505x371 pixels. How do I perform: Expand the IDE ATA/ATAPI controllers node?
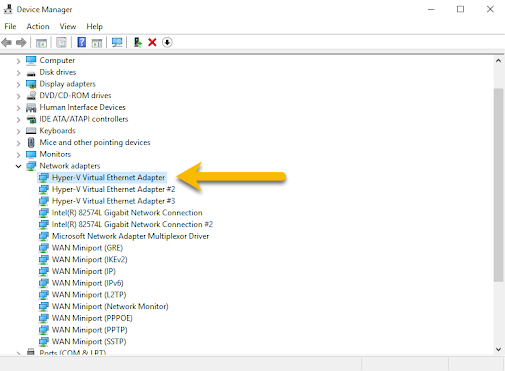click(x=18, y=119)
